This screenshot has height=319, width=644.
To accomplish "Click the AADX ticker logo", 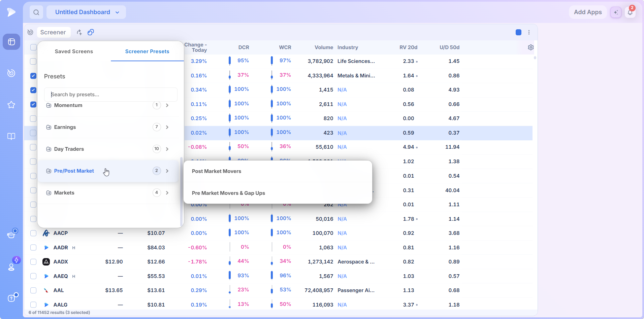I will [x=46, y=262].
